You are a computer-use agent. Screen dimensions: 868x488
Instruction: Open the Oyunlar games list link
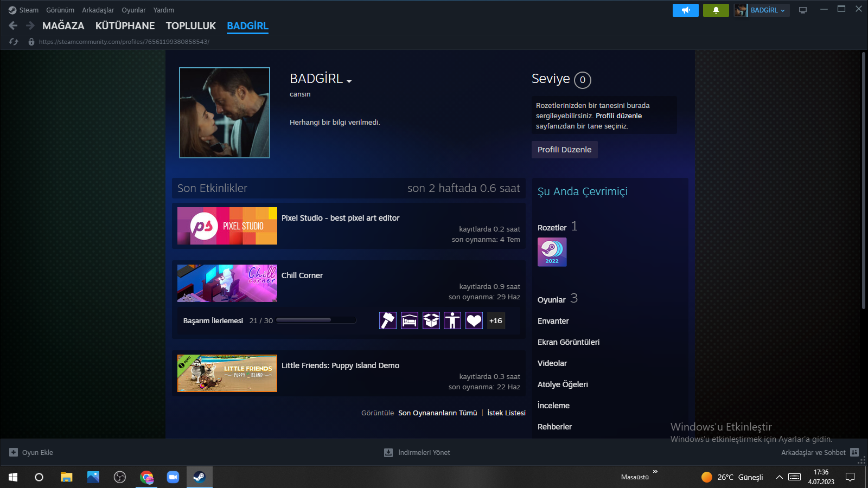pyautogui.click(x=552, y=300)
